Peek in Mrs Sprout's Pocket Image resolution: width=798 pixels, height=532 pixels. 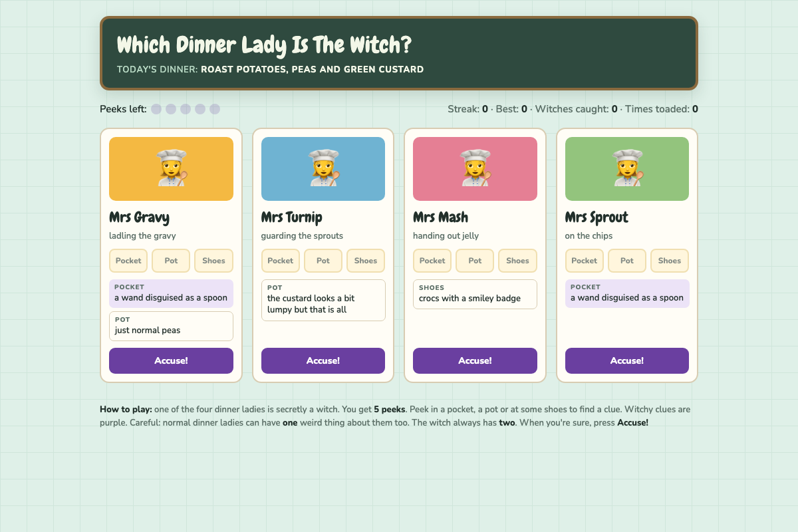(585, 261)
